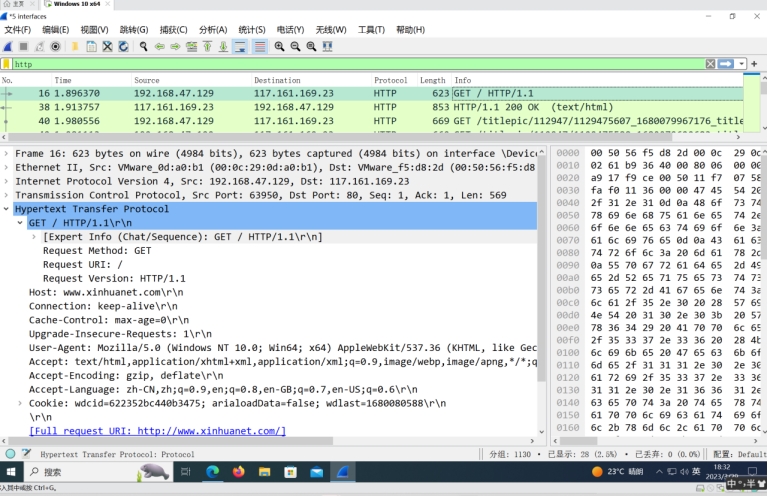Collapse the Hypertext Transfer Protocol section

point(7,210)
